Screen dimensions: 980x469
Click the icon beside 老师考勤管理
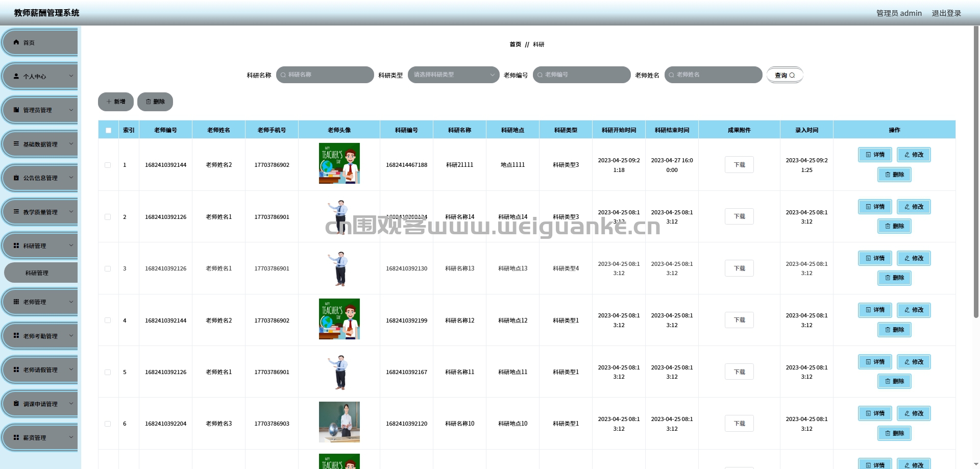(16, 336)
